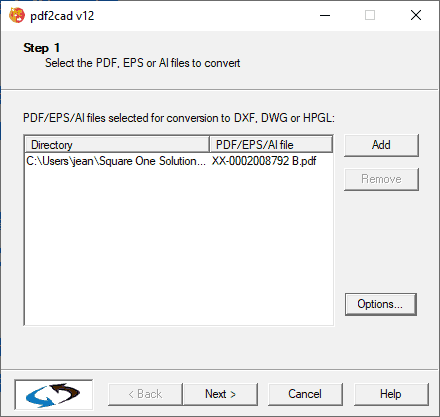The image size is (440, 417).
Task: Proceed with the Next button
Action: click(220, 394)
